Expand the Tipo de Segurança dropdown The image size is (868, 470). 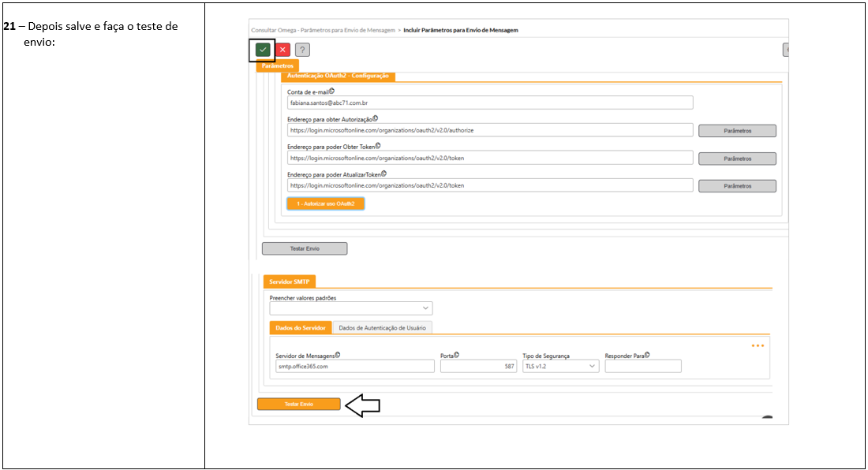point(560,367)
